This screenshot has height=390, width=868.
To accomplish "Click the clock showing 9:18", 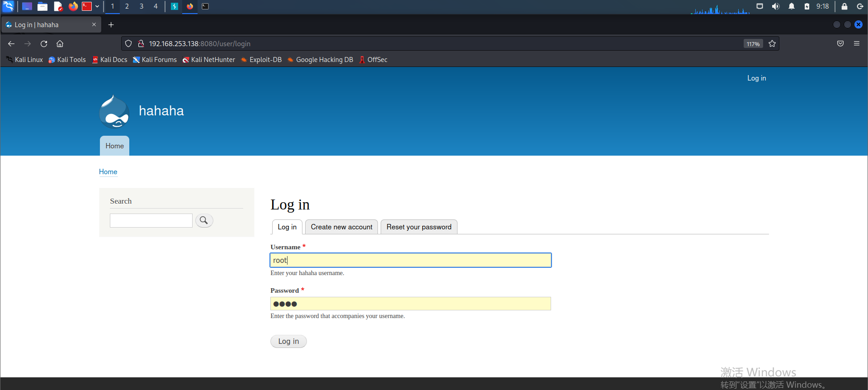I will (822, 6).
